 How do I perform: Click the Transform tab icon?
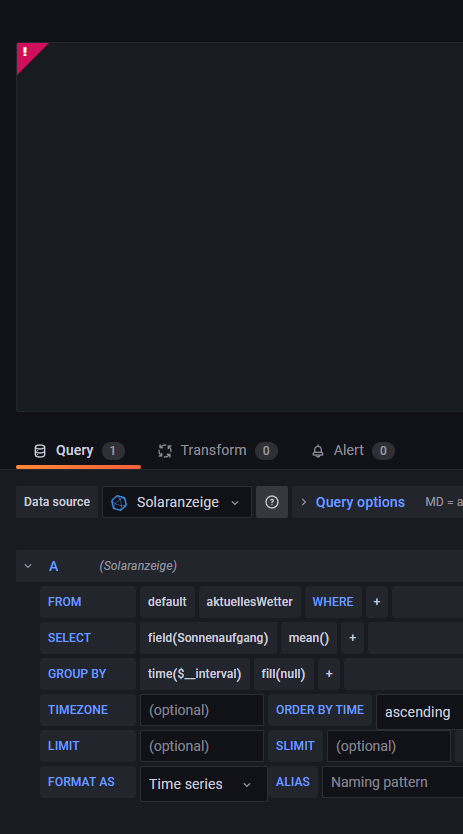coord(165,451)
